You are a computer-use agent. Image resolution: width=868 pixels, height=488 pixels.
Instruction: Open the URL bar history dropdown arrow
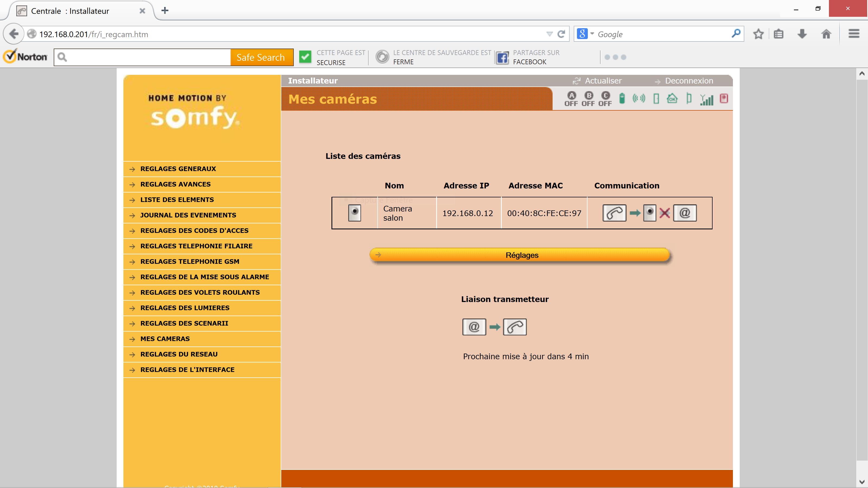tap(549, 34)
